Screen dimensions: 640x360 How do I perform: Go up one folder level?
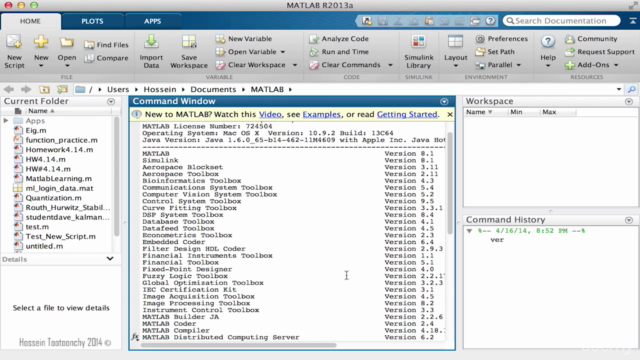click(44, 89)
